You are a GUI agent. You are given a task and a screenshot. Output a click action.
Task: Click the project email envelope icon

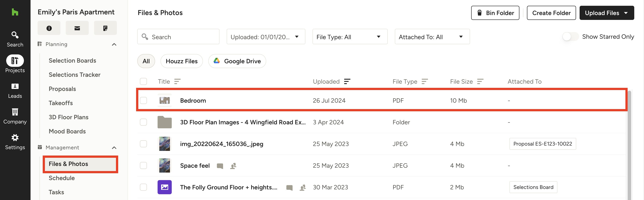coord(77,28)
